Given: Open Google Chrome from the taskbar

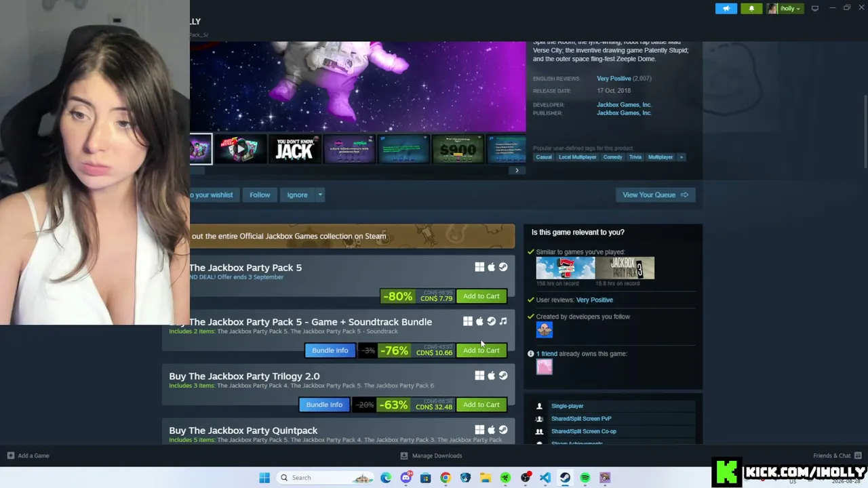Looking at the screenshot, I should pyautogui.click(x=446, y=478).
